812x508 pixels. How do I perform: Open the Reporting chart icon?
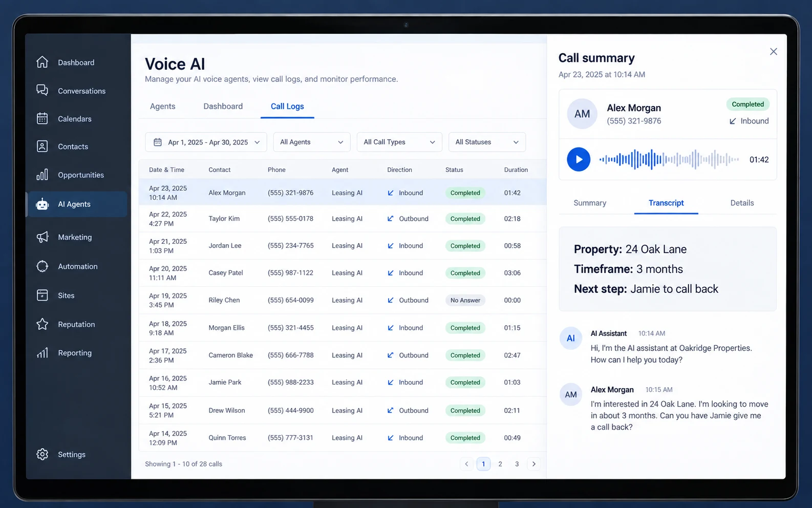42,353
